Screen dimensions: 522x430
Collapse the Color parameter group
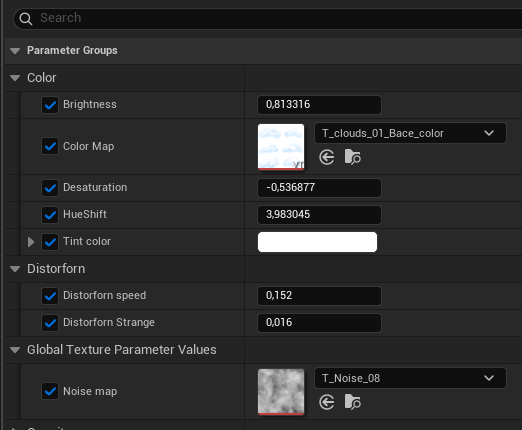click(x=15, y=78)
